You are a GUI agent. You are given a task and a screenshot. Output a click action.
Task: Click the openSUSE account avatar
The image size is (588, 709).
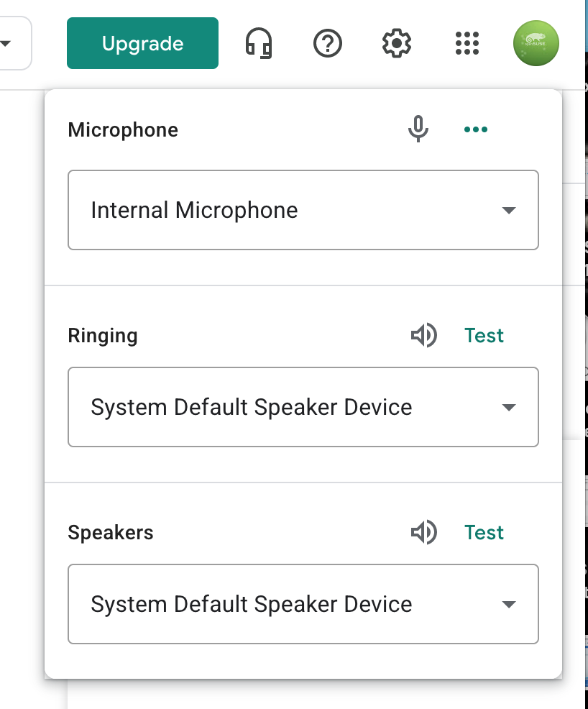536,44
